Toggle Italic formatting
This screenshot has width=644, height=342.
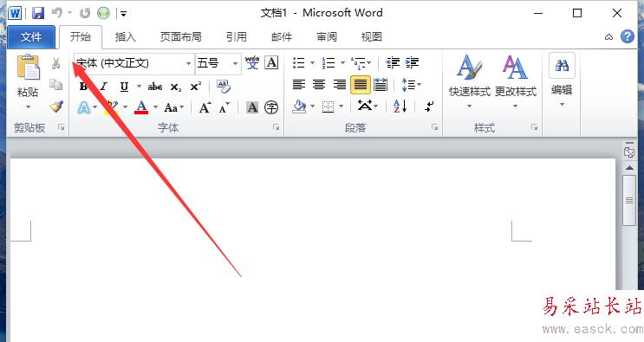(x=103, y=87)
